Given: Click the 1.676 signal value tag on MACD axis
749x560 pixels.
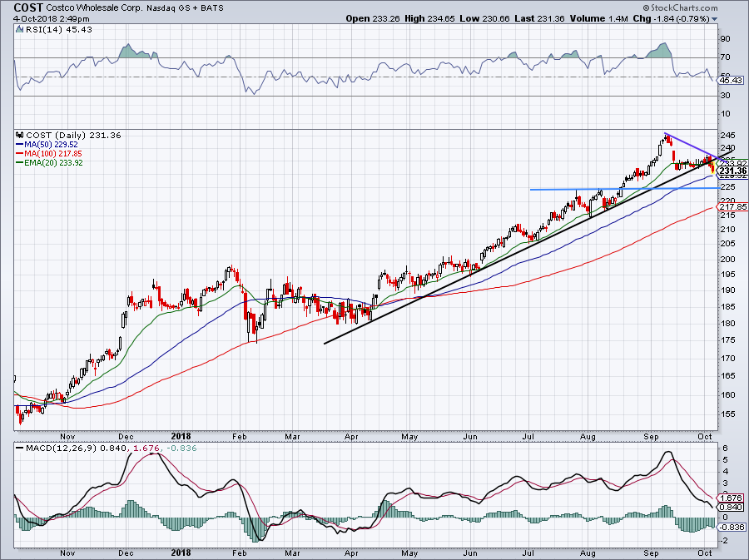Looking at the screenshot, I should point(731,498).
